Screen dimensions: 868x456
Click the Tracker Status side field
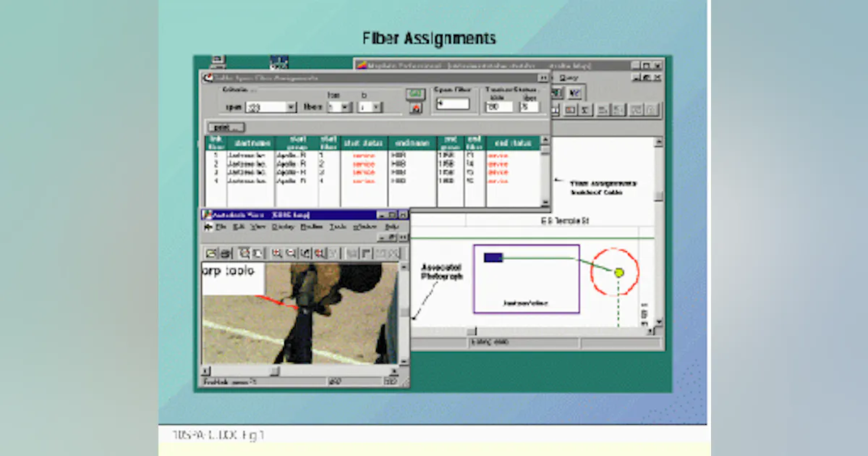(x=499, y=106)
